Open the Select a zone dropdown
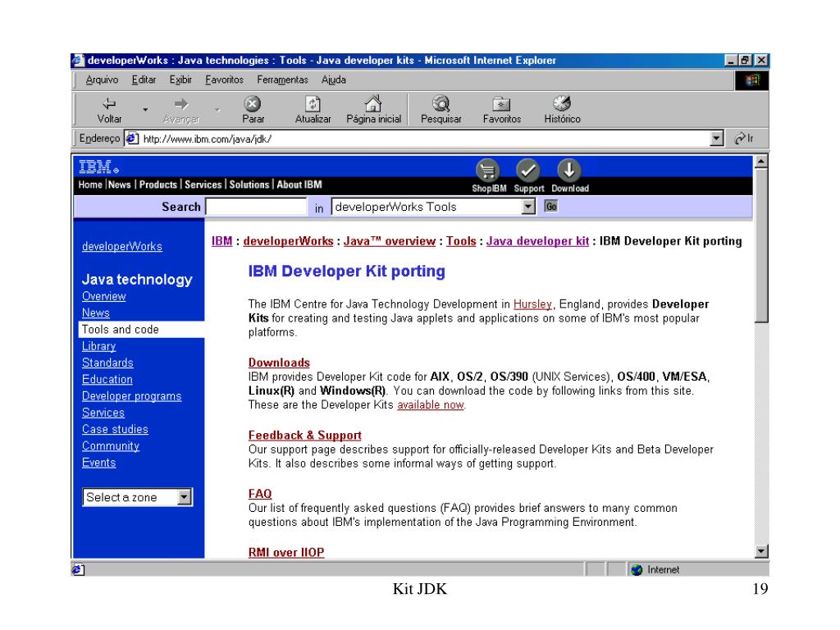Screen dimensions: 840x630 pos(184,497)
